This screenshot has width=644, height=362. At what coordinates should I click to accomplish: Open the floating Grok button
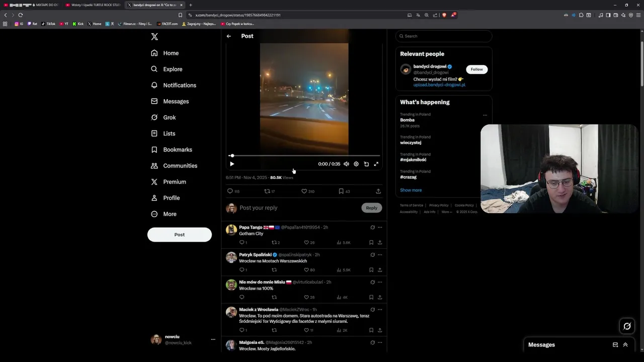coord(627,326)
